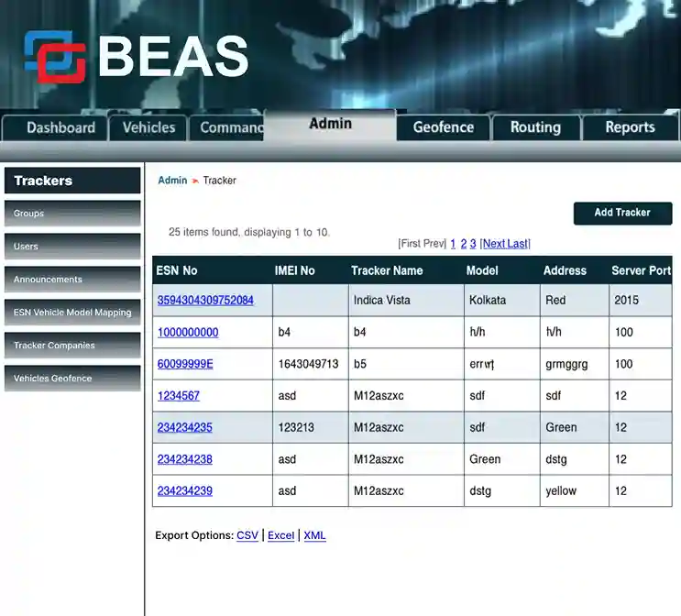Click the BEAS logo icon
Image resolution: width=681 pixels, height=616 pixels.
pos(55,57)
